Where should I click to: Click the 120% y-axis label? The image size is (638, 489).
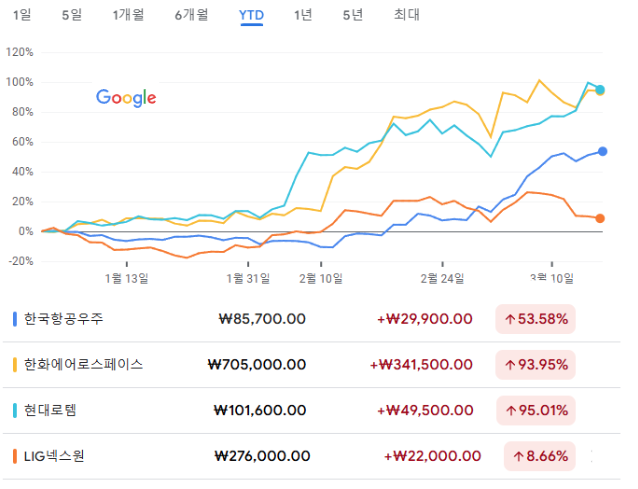[x=20, y=52]
